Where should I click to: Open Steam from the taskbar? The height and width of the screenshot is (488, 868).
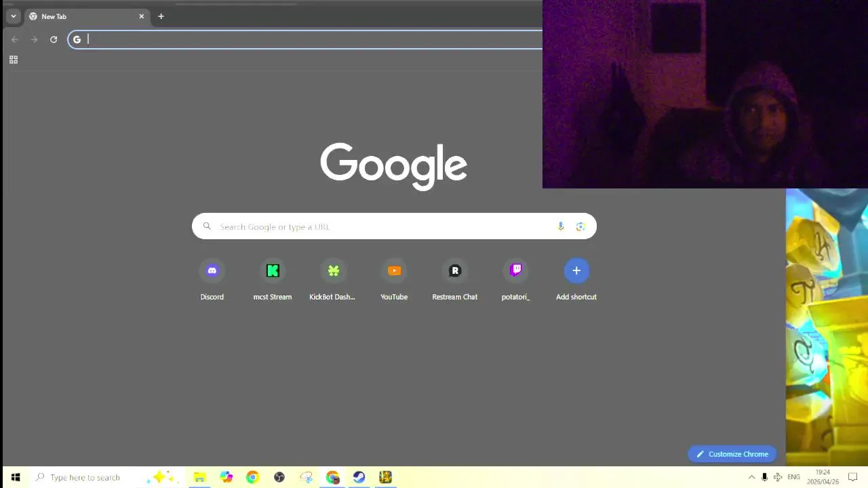(x=359, y=477)
